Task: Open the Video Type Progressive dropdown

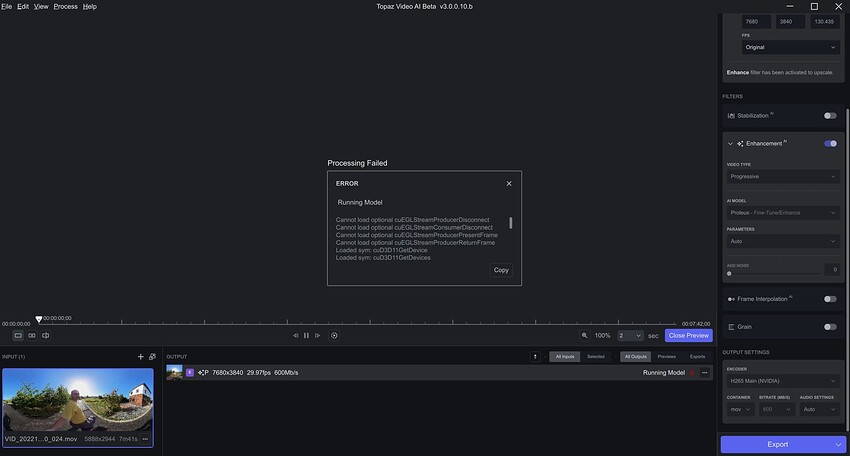Action: pyautogui.click(x=783, y=176)
